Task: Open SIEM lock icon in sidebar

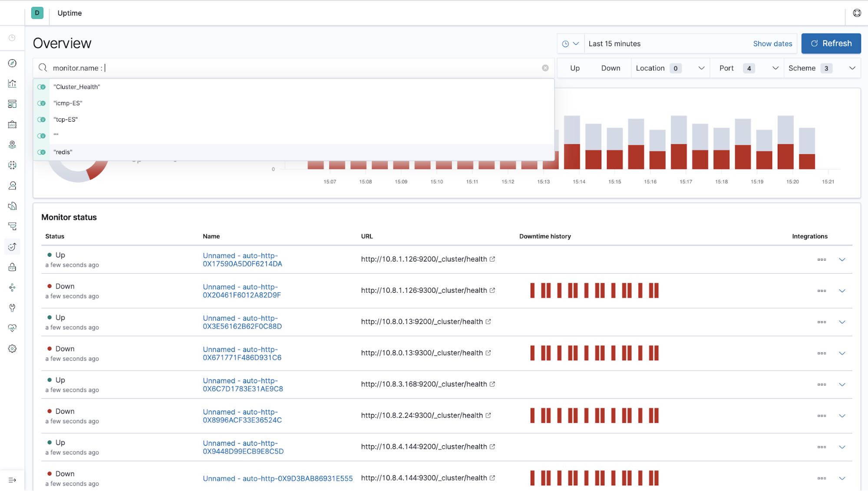Action: click(12, 267)
